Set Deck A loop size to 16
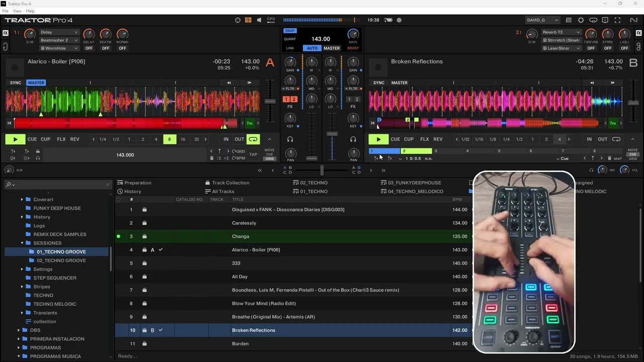 [x=183, y=139]
